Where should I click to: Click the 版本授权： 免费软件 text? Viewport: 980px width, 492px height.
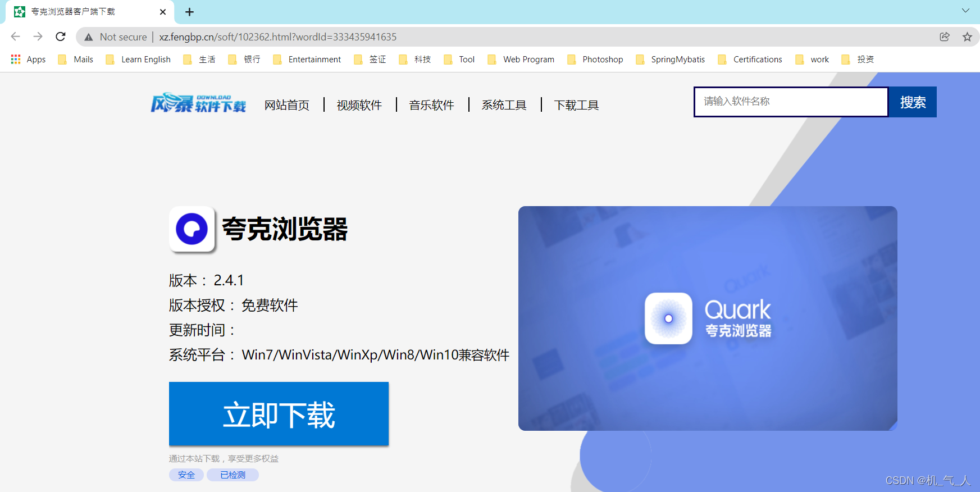tap(234, 306)
